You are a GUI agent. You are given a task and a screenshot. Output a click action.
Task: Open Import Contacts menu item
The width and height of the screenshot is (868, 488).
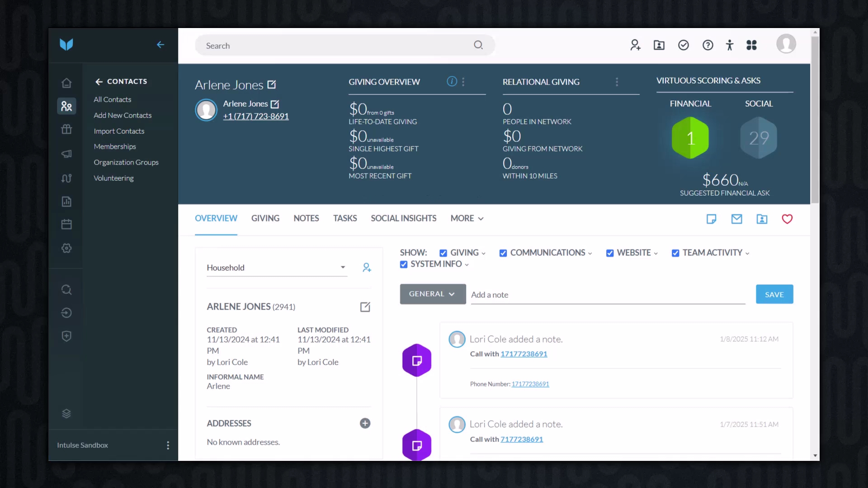pyautogui.click(x=119, y=131)
